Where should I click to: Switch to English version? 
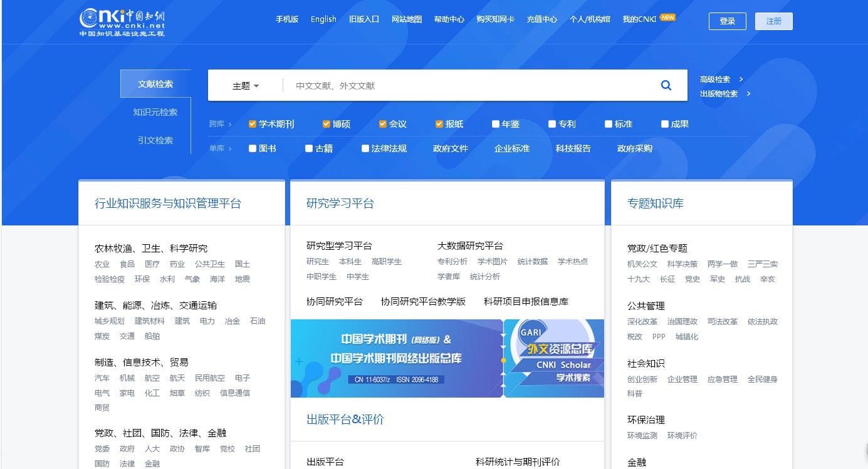click(323, 19)
